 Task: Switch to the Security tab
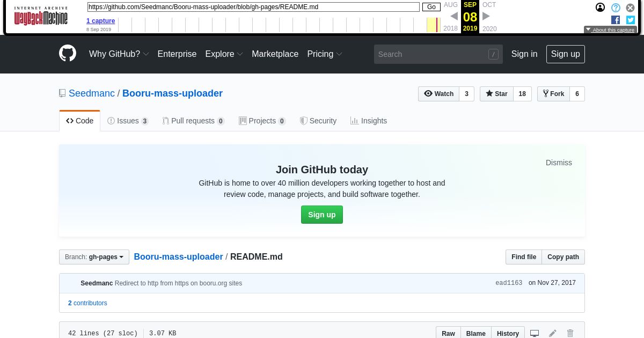tap(318, 121)
